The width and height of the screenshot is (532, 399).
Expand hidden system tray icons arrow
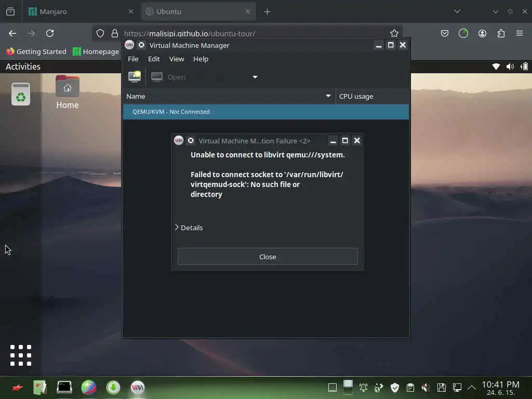472,388
